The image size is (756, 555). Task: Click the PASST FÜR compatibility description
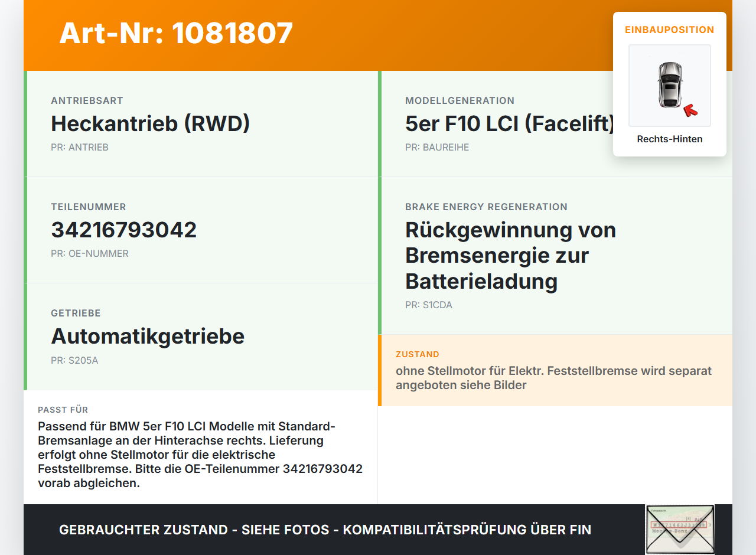coord(200,455)
